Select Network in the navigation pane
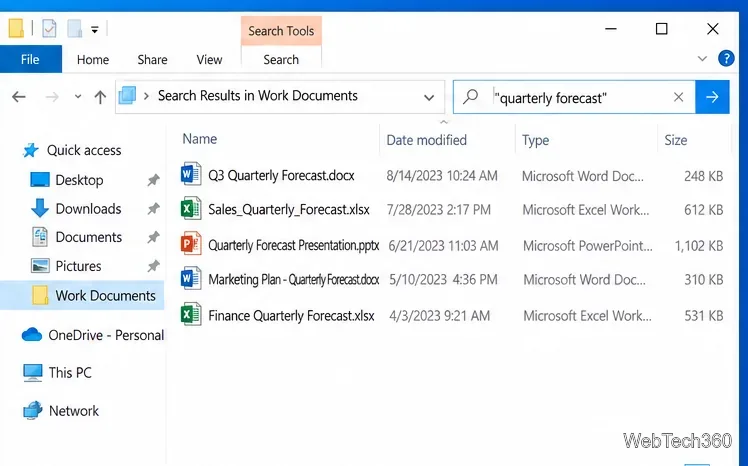Image resolution: width=748 pixels, height=466 pixels. click(x=74, y=411)
